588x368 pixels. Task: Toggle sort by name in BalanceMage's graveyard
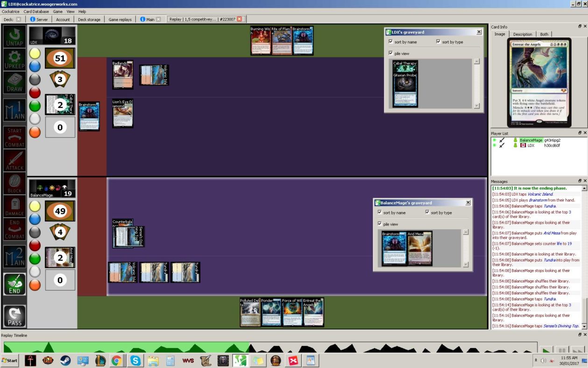pos(380,212)
